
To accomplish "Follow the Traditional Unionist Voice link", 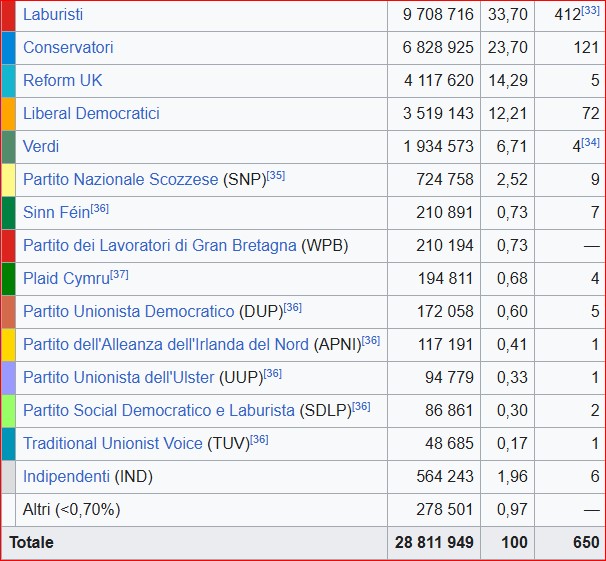I will (x=112, y=444).
